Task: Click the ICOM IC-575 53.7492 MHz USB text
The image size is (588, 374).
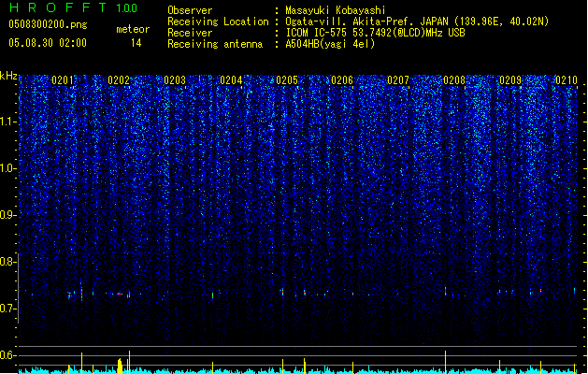Action: [376, 33]
